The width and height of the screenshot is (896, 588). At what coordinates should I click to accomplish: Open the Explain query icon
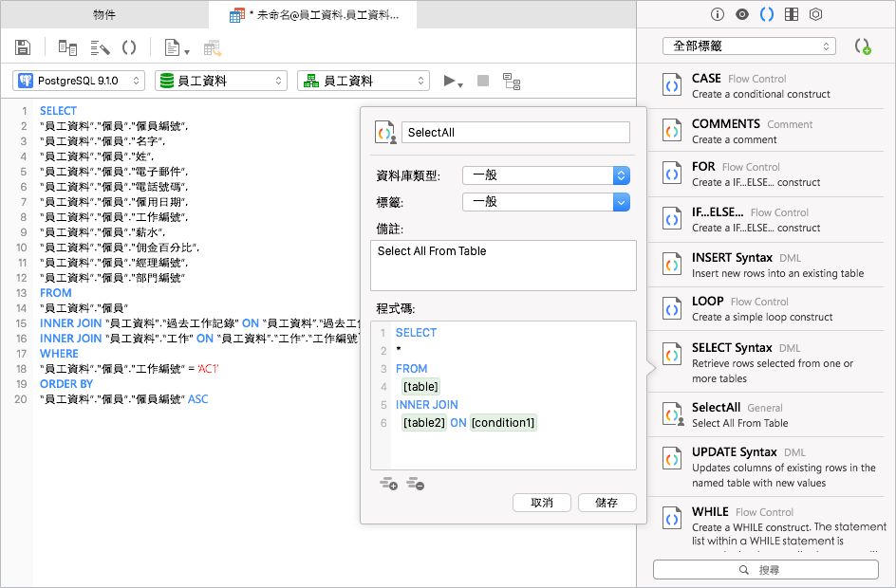[x=512, y=81]
